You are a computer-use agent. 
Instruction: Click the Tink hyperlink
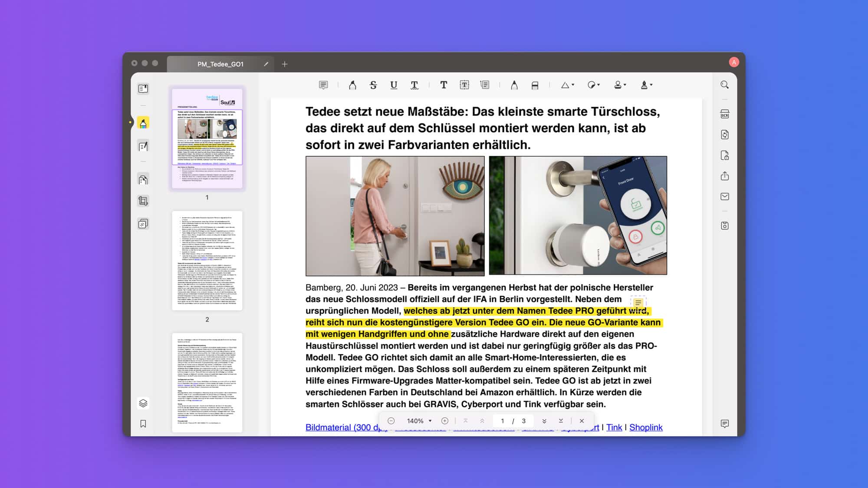pos(614,427)
